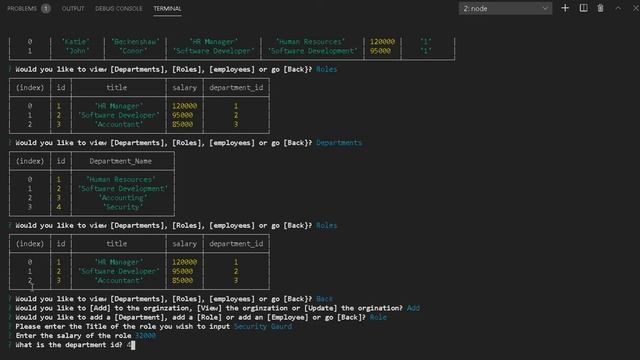
Task: Select the Terminal tab
Action: click(167, 8)
